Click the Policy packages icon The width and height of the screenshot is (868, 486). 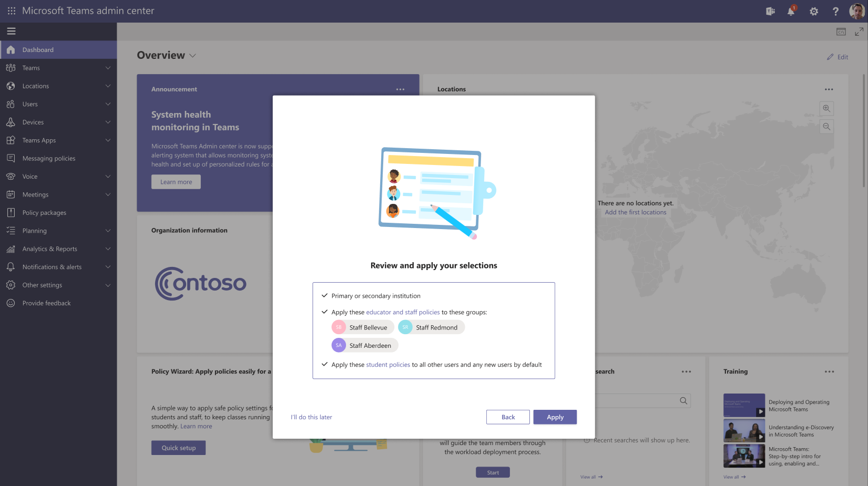pos(11,212)
